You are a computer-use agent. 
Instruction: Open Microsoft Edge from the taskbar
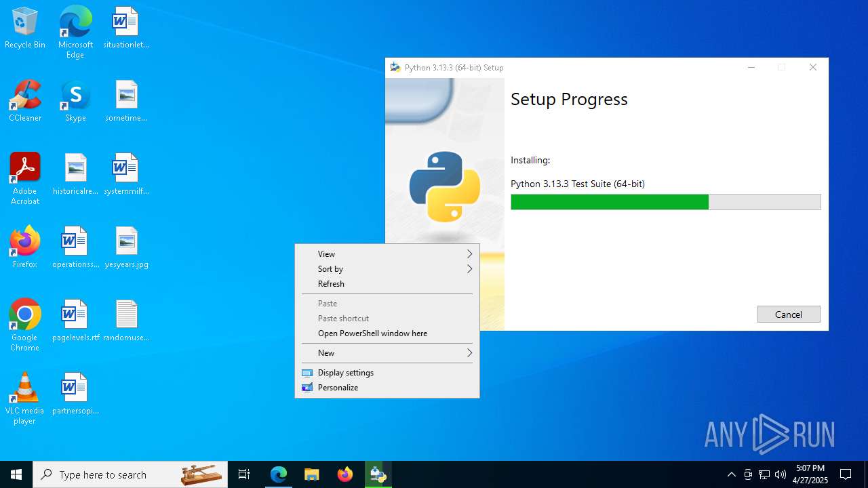point(279,474)
